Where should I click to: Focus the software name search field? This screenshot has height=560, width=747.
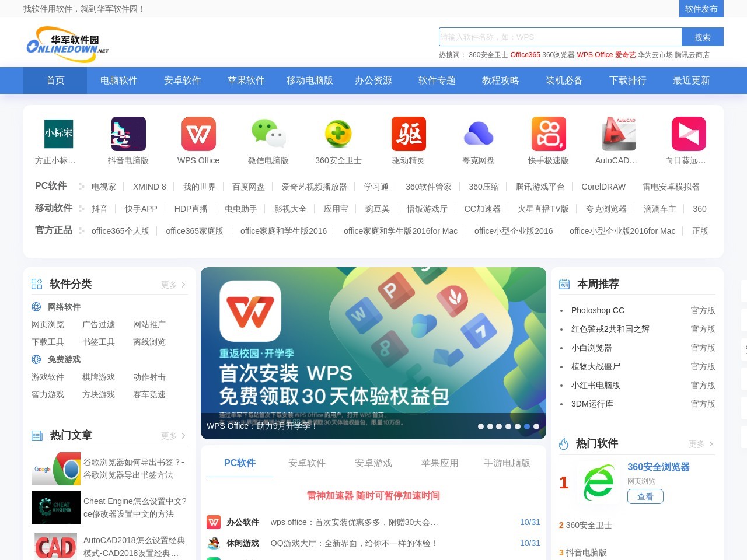click(560, 37)
